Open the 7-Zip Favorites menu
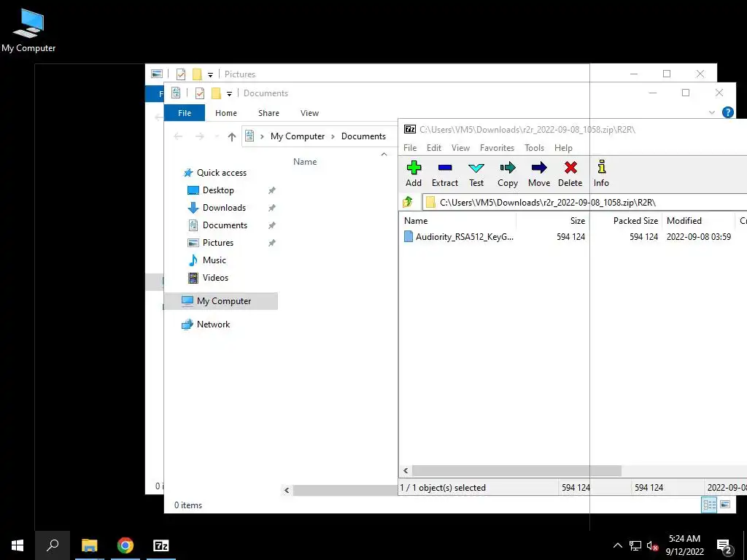This screenshot has height=560, width=747. pos(497,148)
